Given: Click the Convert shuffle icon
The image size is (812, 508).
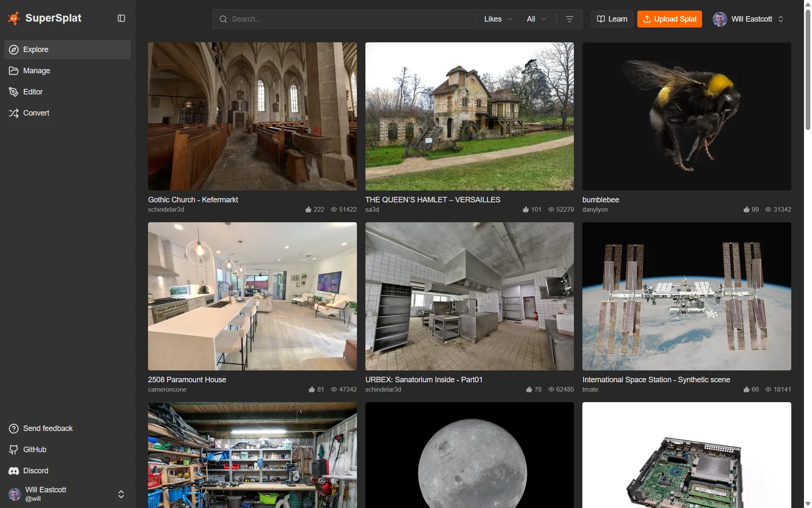Looking at the screenshot, I should pos(14,113).
